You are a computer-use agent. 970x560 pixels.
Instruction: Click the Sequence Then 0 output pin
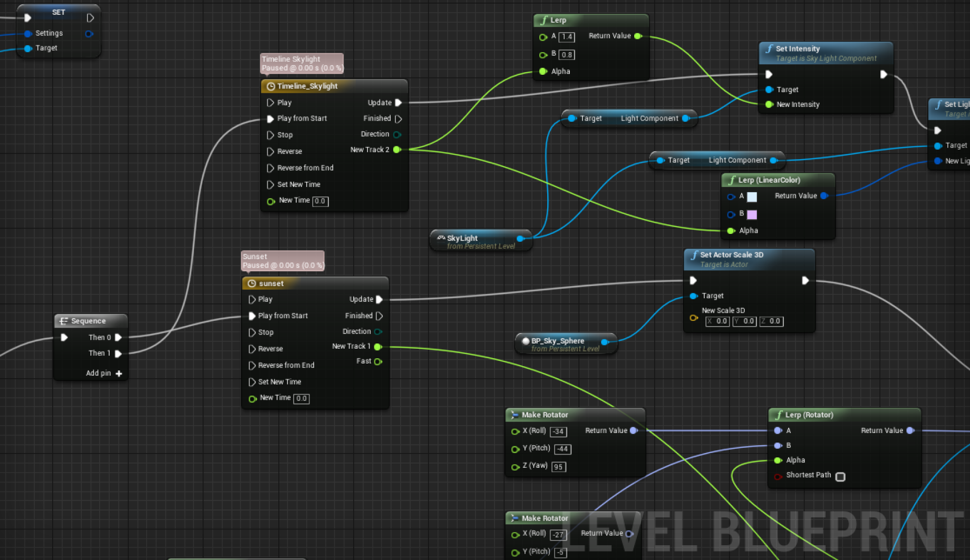tap(119, 338)
